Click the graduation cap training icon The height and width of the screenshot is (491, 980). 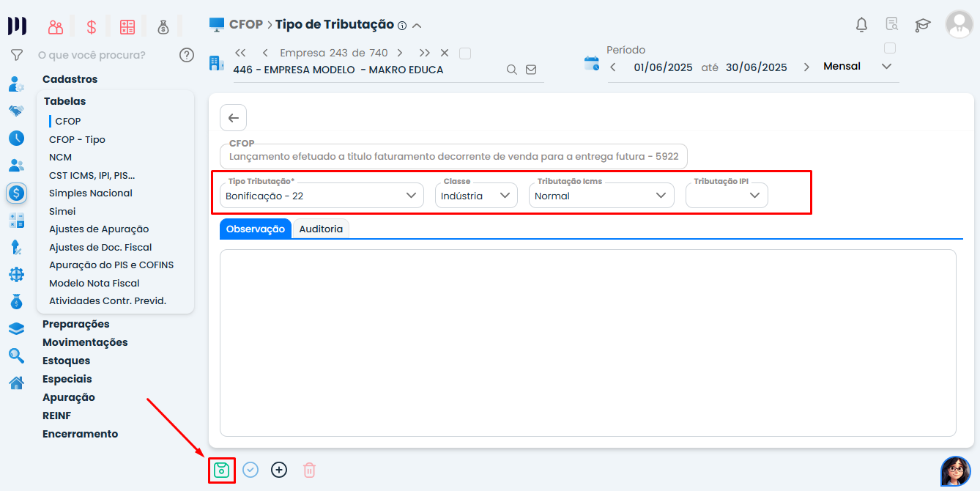pos(922,25)
